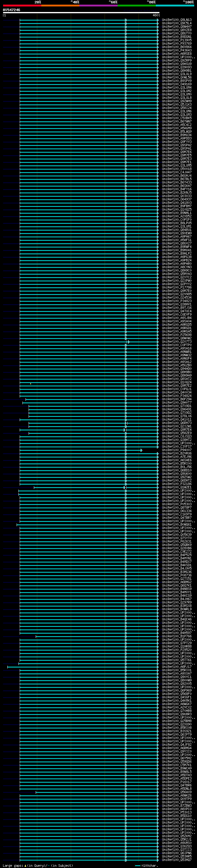Choose hit label UniRef100_Q7DLX6
This screenshot has width=197, height=868.
[x=177, y=416]
